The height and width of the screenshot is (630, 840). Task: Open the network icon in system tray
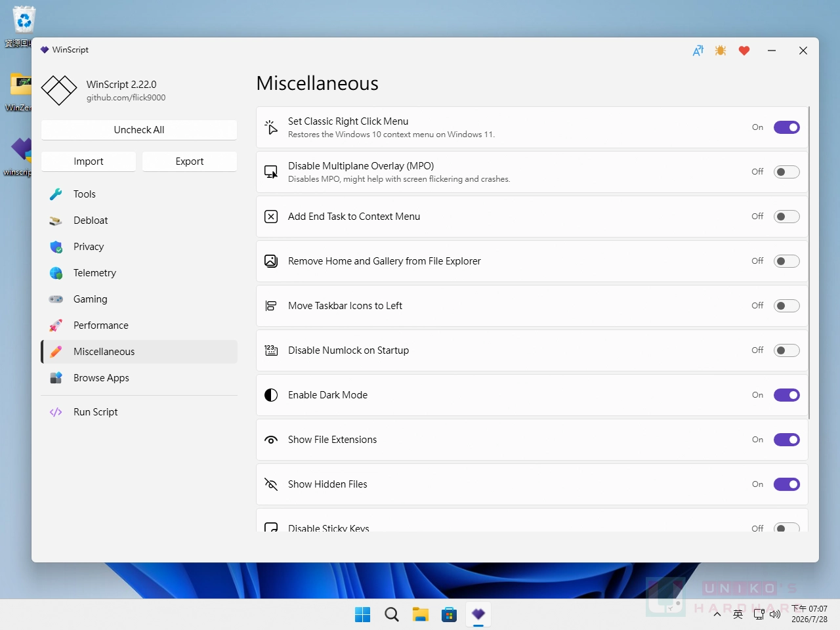coord(759,614)
